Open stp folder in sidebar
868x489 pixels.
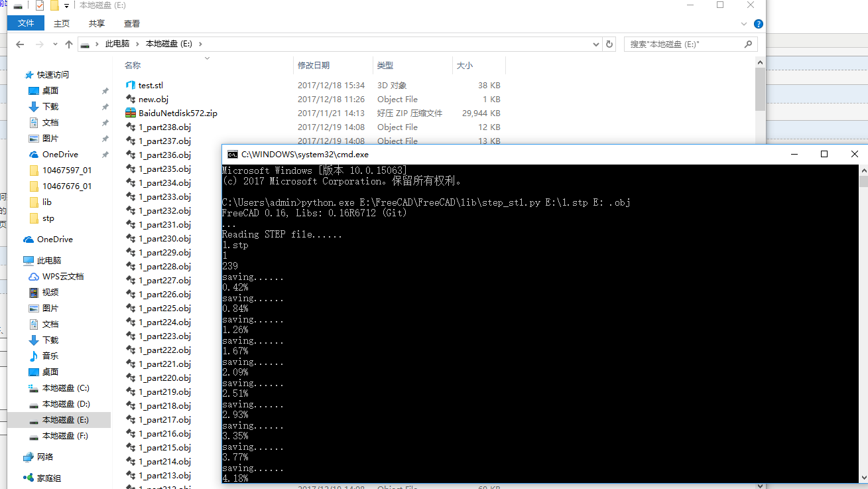pos(42,218)
